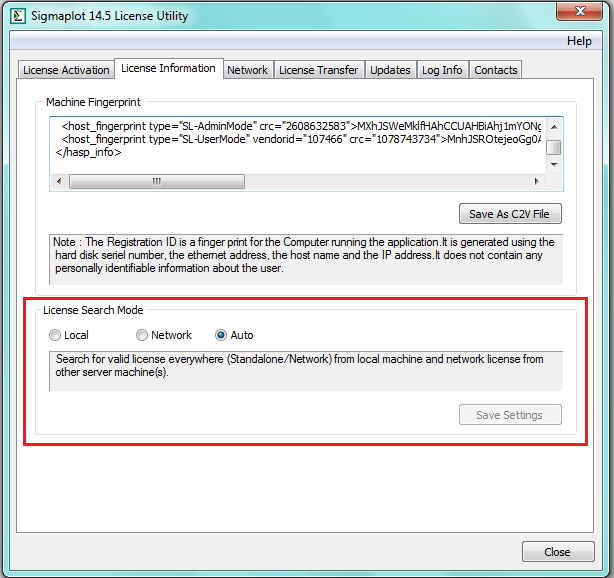Switch to the Updates tab
Image resolution: width=614 pixels, height=578 pixels.
point(390,70)
